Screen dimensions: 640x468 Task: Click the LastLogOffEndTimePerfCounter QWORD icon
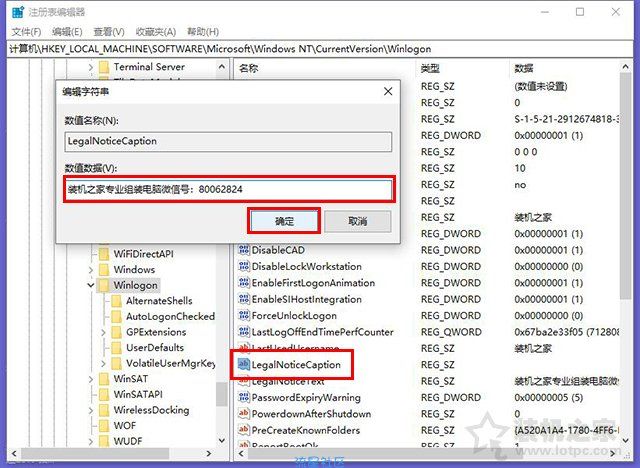coord(244,332)
